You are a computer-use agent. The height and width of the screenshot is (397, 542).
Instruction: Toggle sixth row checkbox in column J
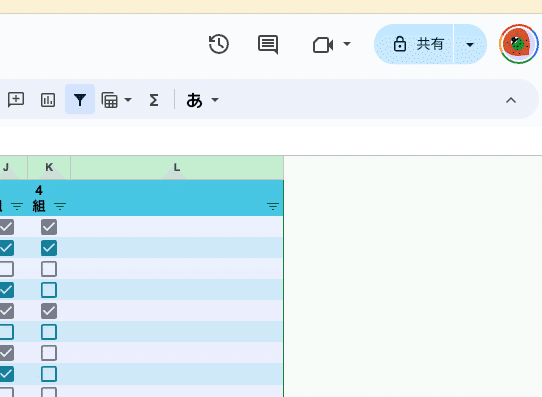(7, 332)
